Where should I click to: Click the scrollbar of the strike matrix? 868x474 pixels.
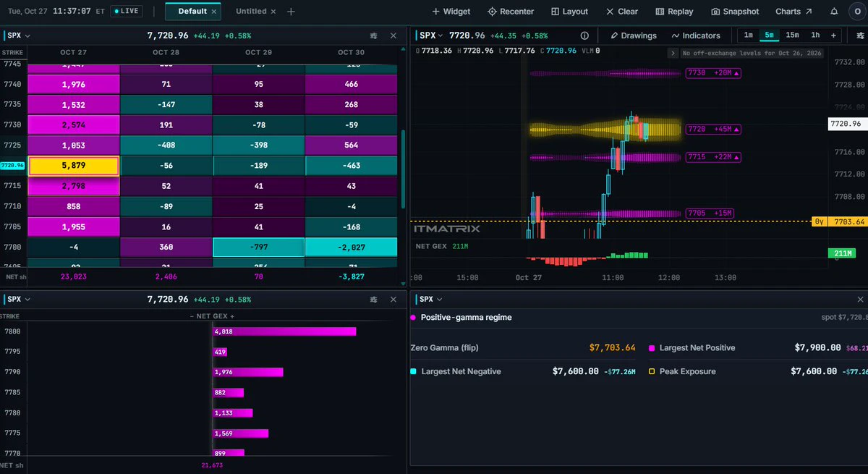click(x=402, y=169)
